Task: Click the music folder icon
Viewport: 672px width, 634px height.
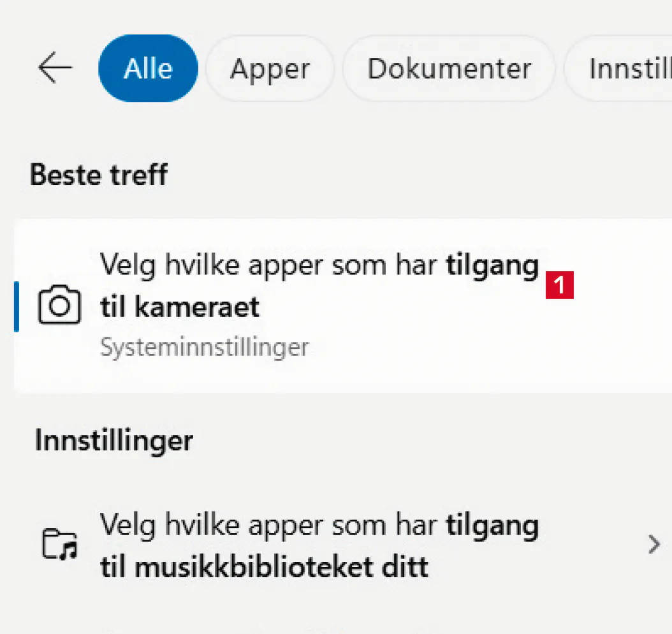Action: click(59, 544)
